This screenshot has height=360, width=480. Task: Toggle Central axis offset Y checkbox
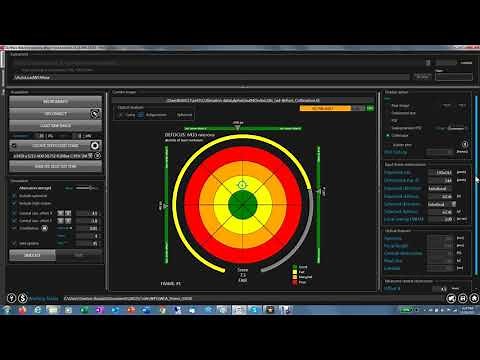click(x=14, y=221)
